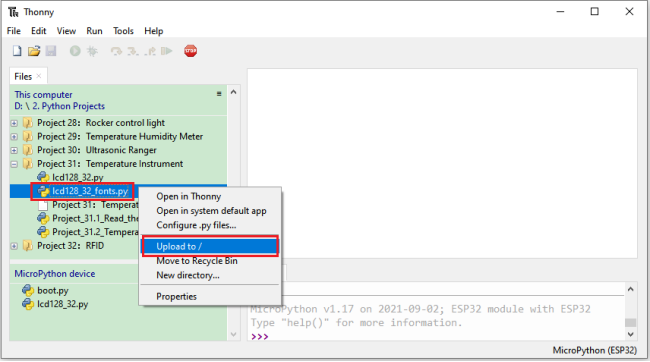Click the New file toolbar icon

point(17,51)
